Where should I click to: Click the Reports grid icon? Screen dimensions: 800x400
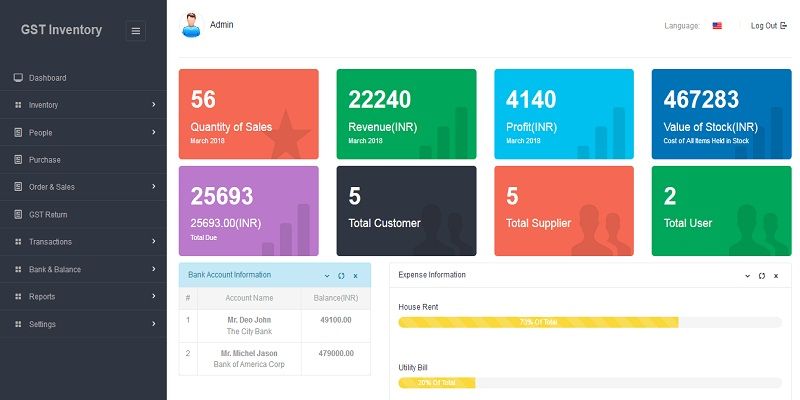[18, 296]
